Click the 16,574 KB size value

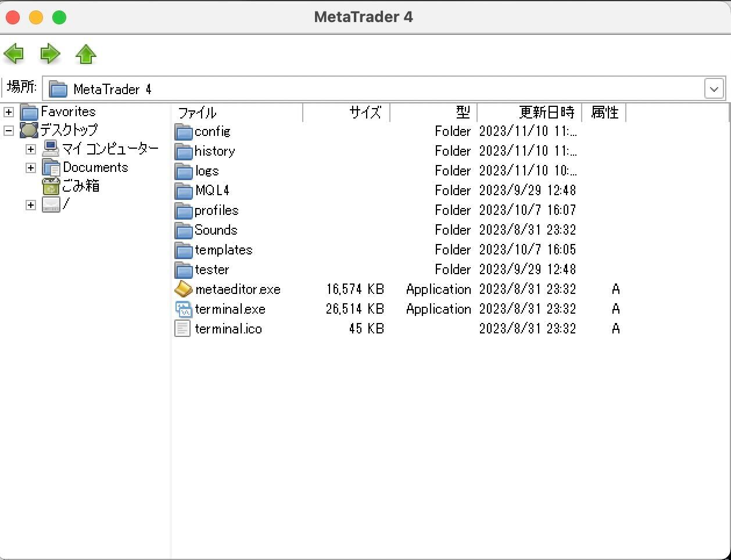(355, 289)
